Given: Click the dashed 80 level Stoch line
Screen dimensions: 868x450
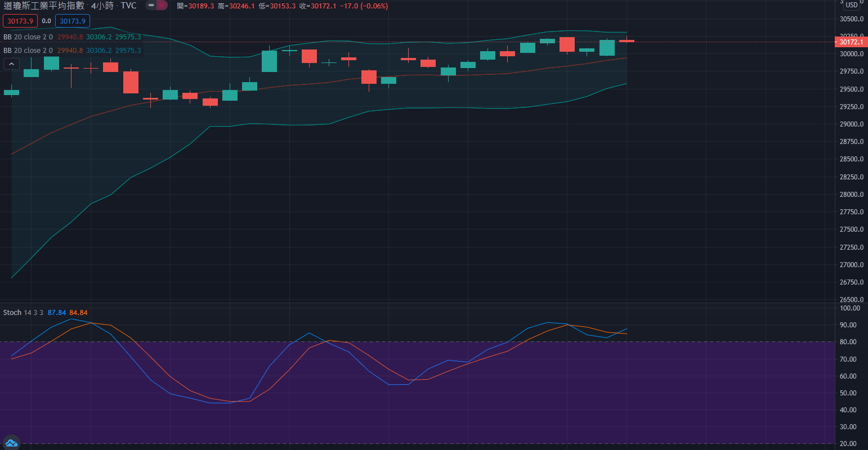Looking at the screenshot, I should pyautogui.click(x=394, y=342).
